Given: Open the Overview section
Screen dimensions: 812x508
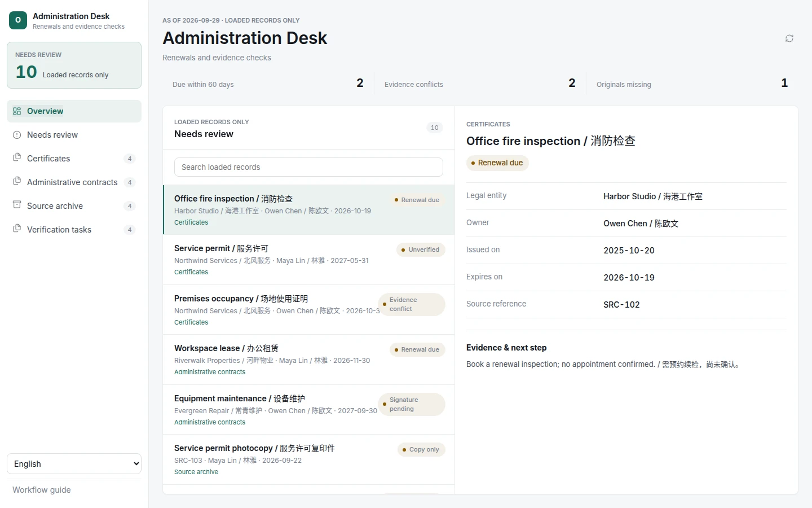Looking at the screenshot, I should click(74, 111).
